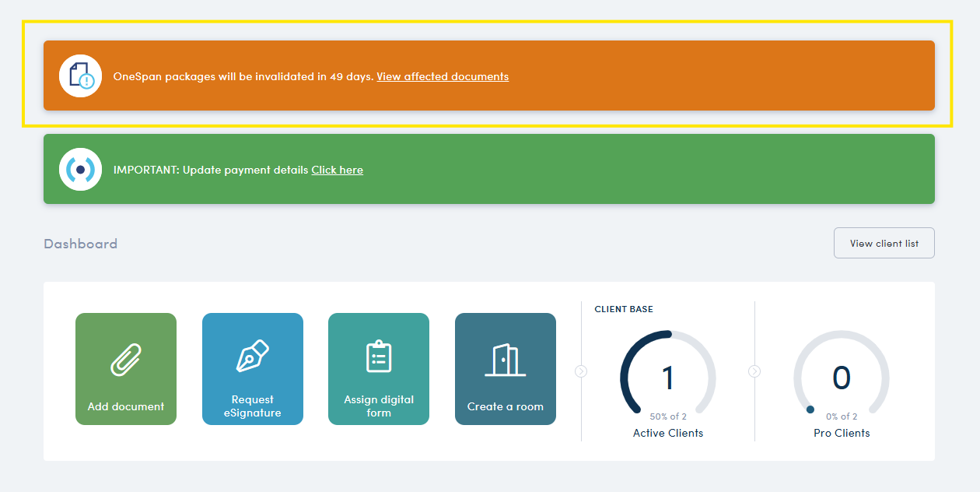Click the paperclip icon on Add document

[126, 358]
